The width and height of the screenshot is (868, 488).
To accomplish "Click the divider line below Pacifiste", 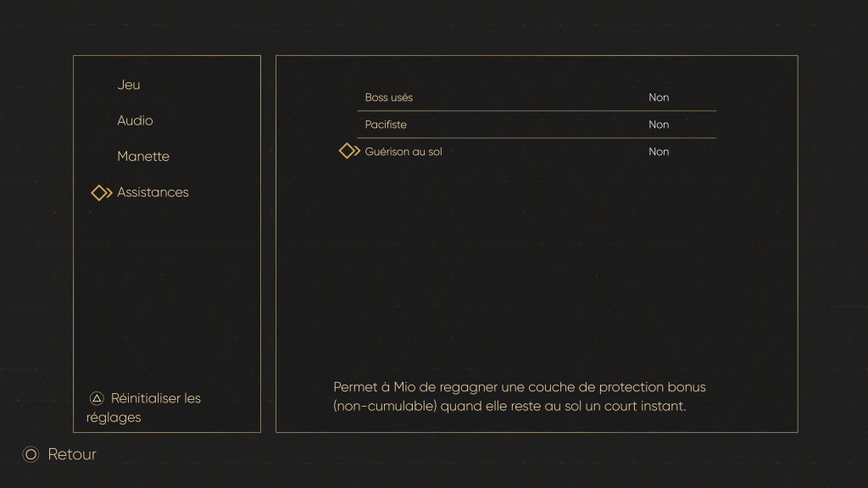I will (x=536, y=138).
